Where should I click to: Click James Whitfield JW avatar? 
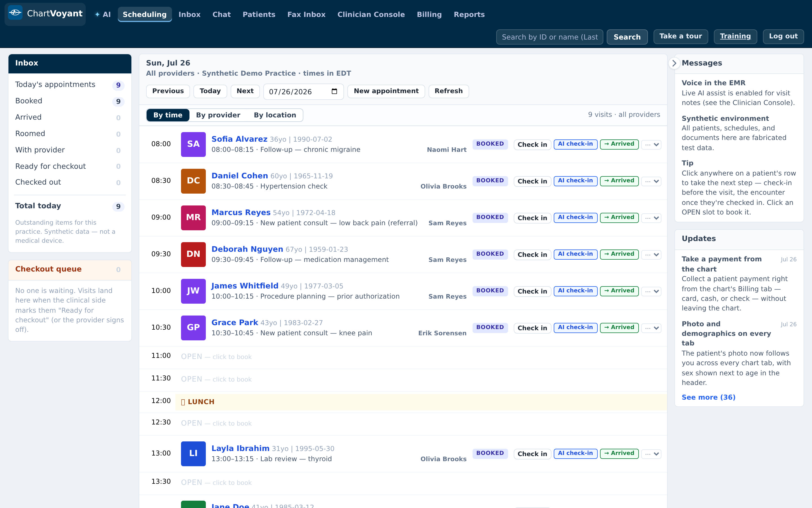coord(193,291)
